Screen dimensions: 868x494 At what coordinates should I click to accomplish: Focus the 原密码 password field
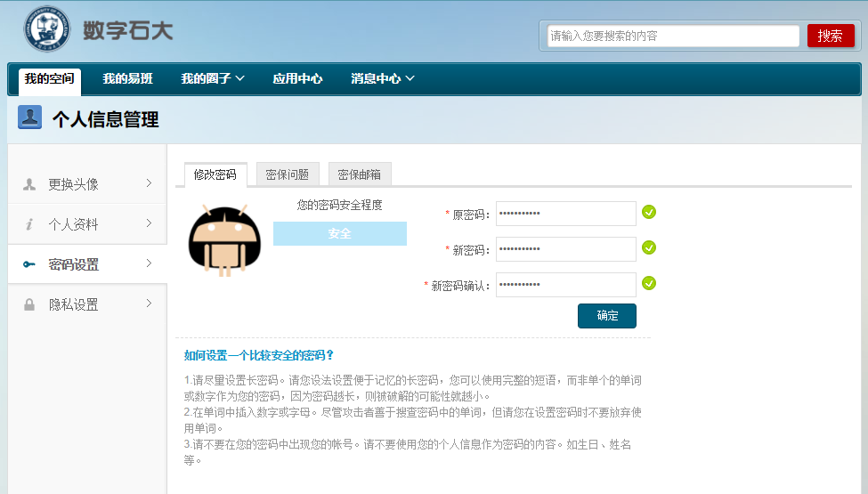(565, 214)
